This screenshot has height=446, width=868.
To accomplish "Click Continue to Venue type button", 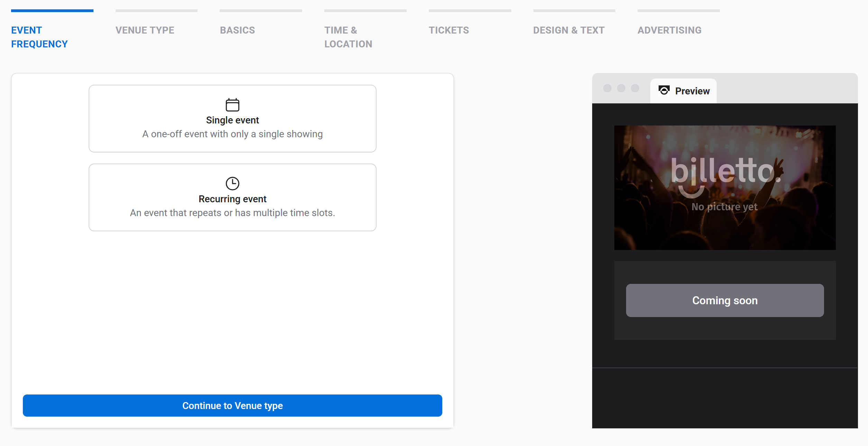I will (232, 406).
